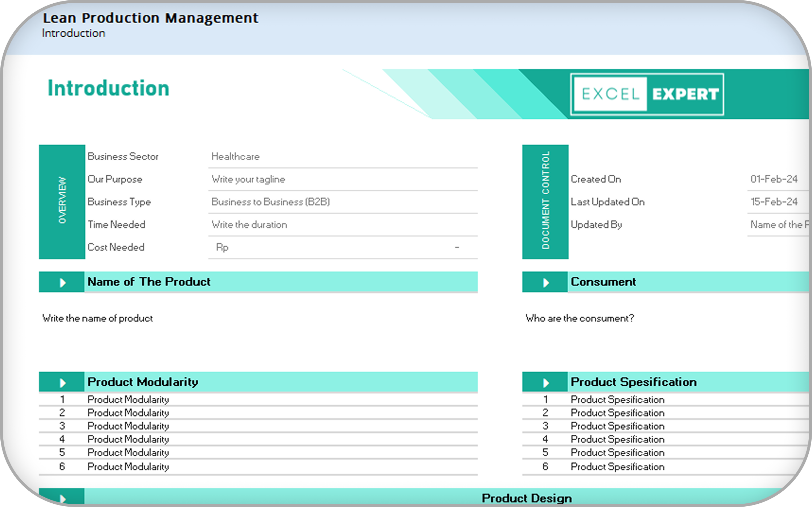Screen dimensions: 812x507
Task: Select row 3 of Product Modularity list
Action: point(128,426)
